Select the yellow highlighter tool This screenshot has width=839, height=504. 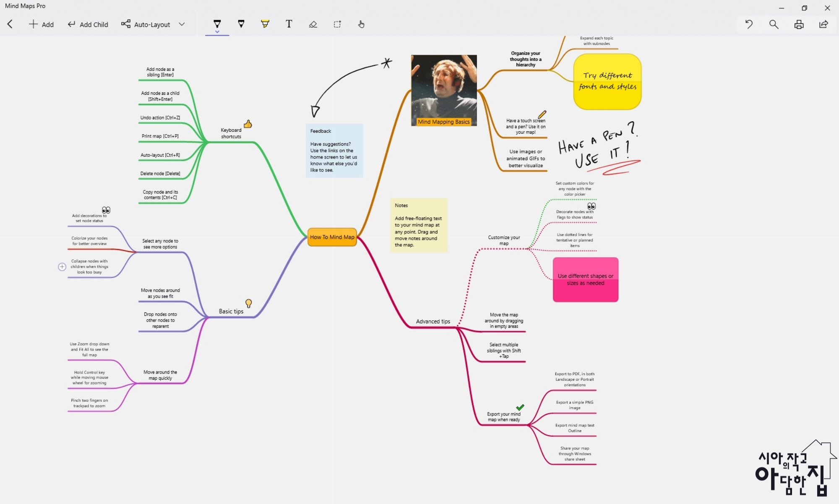tap(265, 24)
